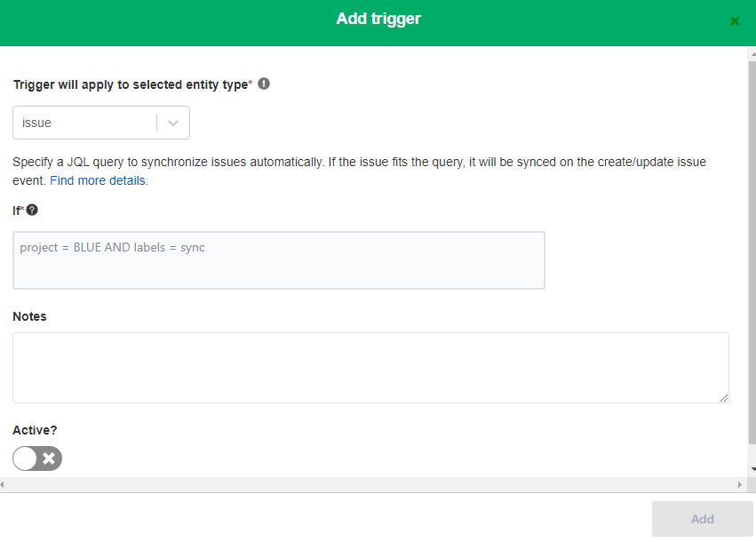Click the question-mark help icon next to If
This screenshot has width=756, height=542.
pyautogui.click(x=32, y=211)
